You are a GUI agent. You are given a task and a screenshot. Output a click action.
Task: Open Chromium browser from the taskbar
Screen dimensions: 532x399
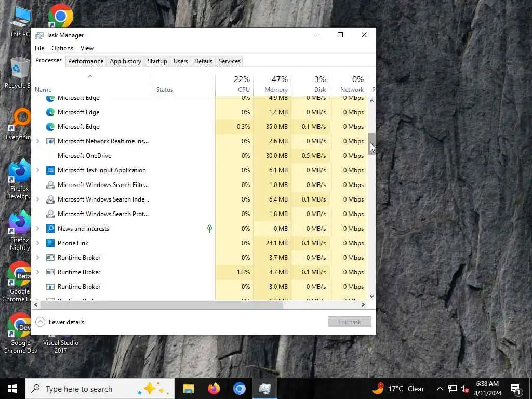pyautogui.click(x=239, y=389)
